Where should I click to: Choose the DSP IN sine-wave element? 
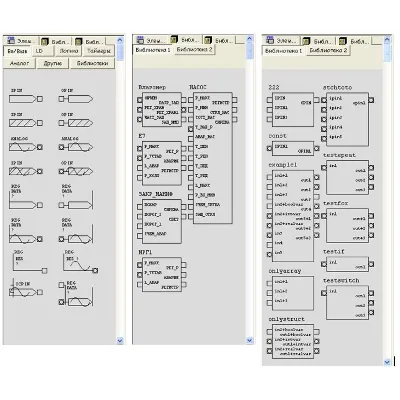click(x=26, y=289)
